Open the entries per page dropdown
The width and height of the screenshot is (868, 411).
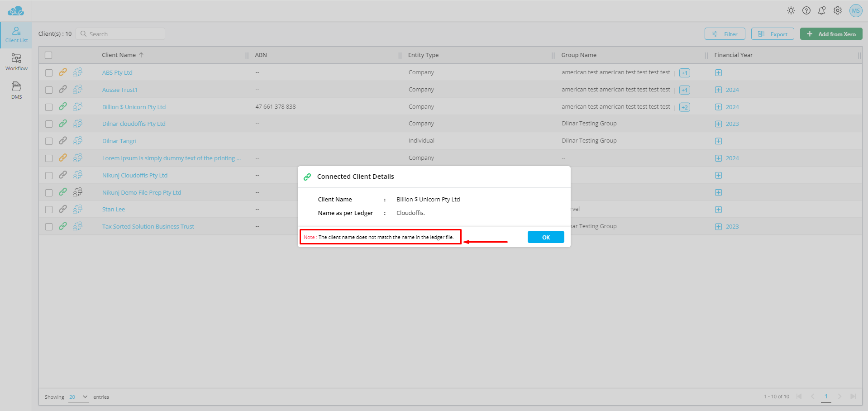(x=78, y=397)
